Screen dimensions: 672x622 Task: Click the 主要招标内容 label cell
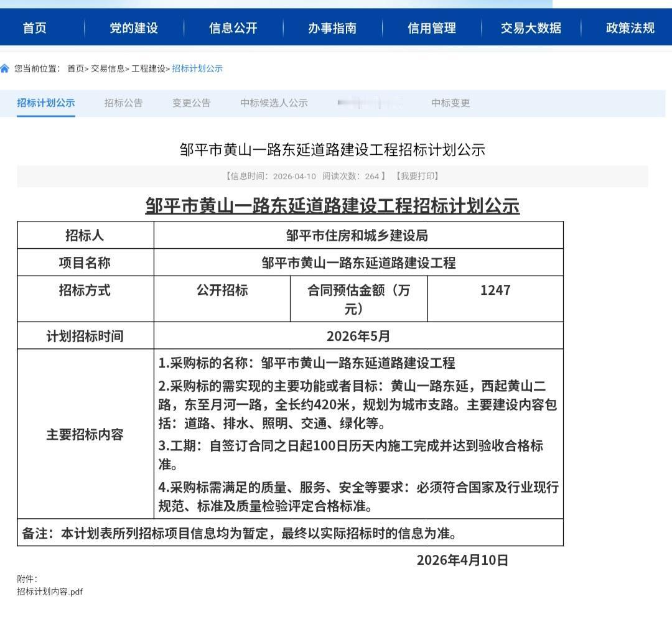85,434
